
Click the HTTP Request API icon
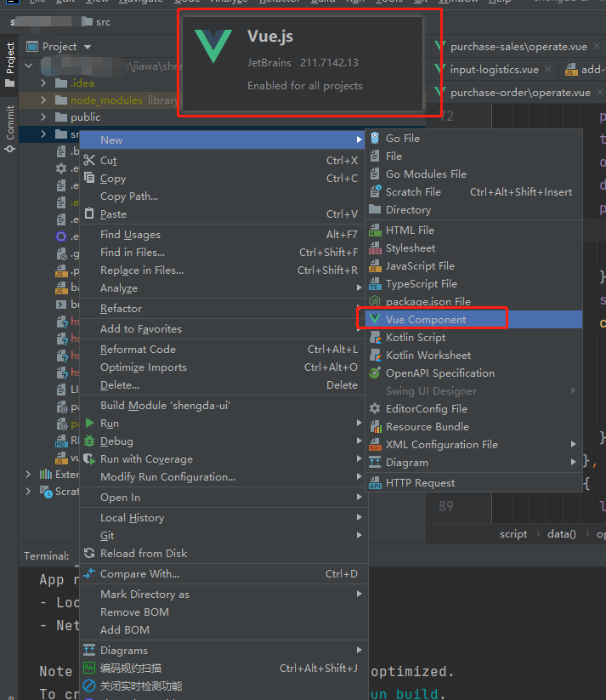(x=375, y=483)
